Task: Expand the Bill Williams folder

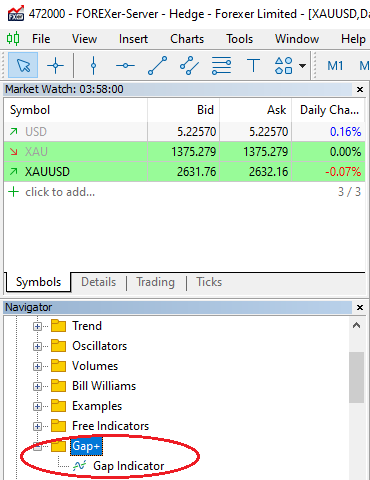Action: [37, 386]
